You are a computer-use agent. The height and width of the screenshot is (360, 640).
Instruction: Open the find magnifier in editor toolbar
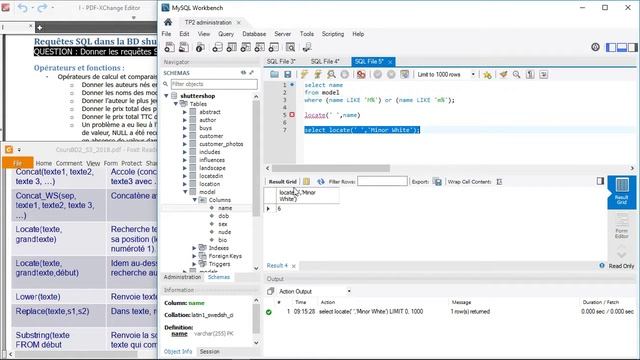[x=516, y=74]
